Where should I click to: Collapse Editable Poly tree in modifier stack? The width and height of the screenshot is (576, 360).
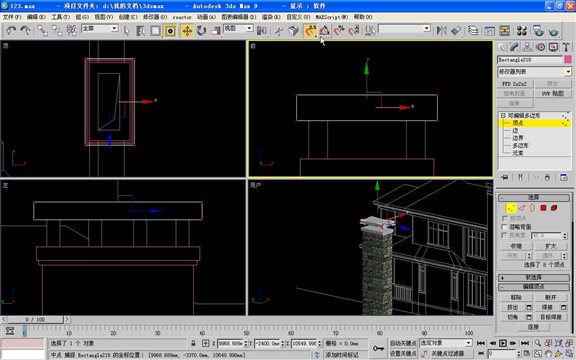click(503, 115)
